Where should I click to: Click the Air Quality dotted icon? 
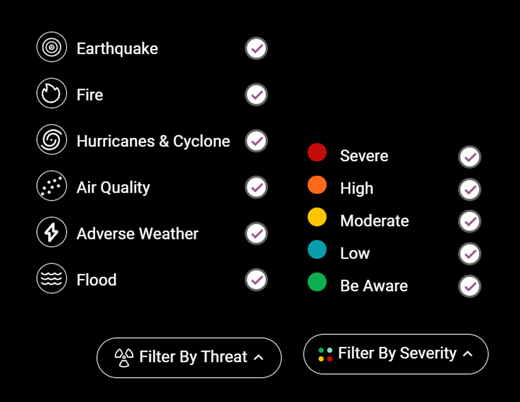coord(52,186)
